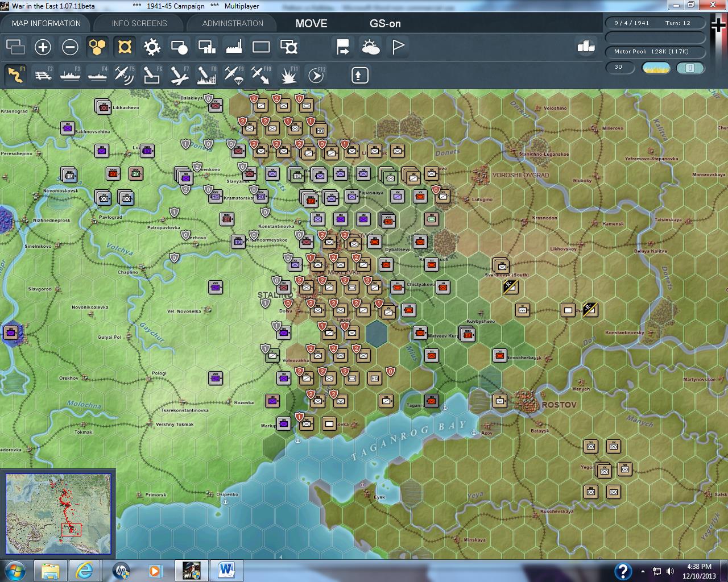Open the ADMINISTRATION tab
The height and width of the screenshot is (582, 728).
(233, 23)
